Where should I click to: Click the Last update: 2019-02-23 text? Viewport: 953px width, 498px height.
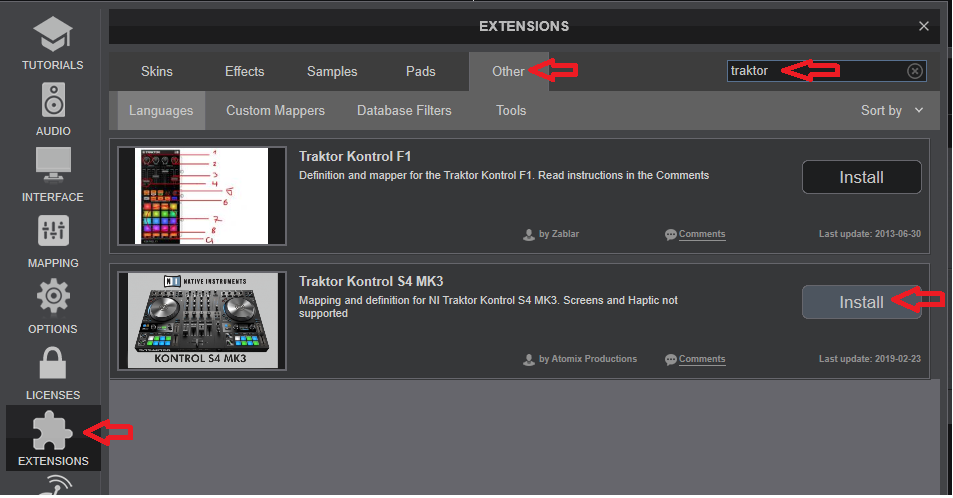point(870,359)
